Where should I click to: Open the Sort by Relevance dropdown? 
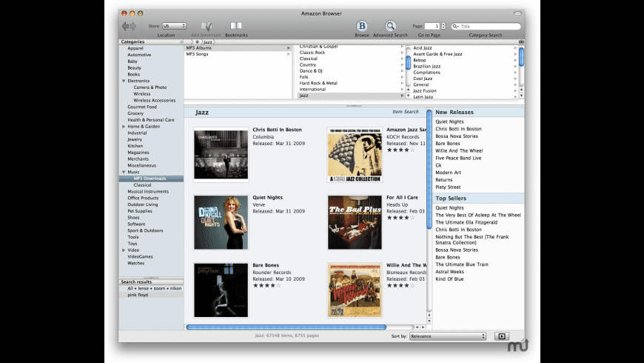(x=448, y=336)
